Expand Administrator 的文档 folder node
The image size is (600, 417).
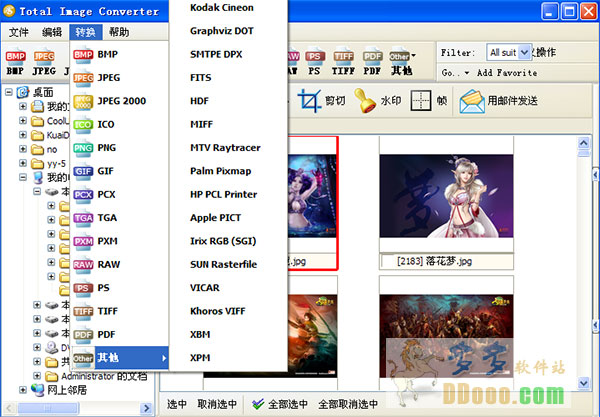37,376
